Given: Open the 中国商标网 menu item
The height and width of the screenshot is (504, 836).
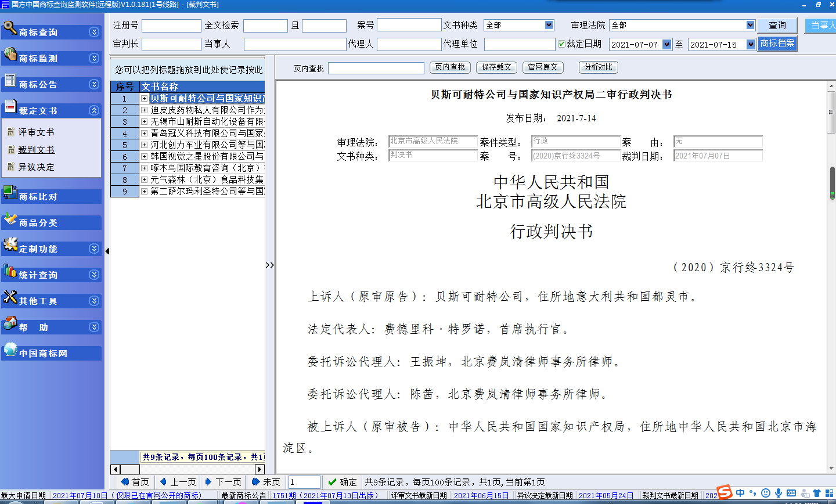Looking at the screenshot, I should click(51, 353).
